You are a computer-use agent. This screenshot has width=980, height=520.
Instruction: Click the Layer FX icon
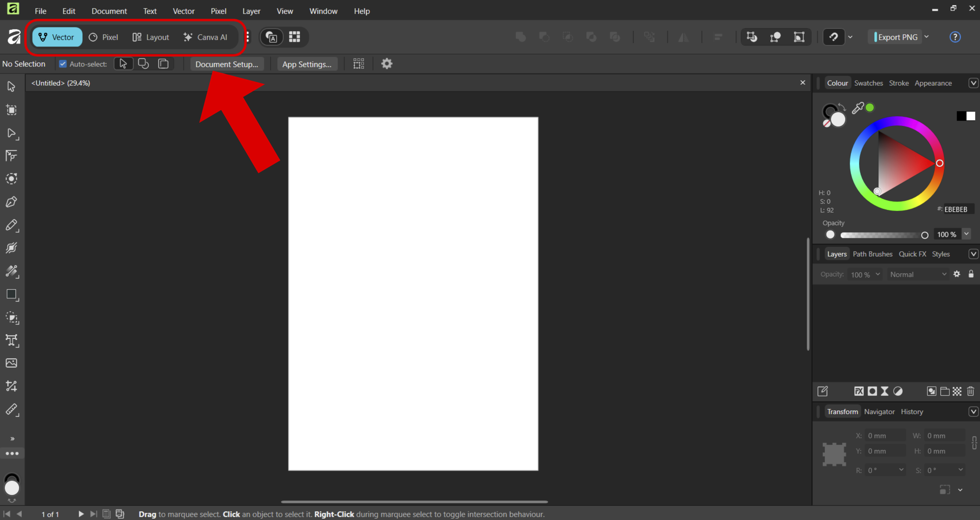click(859, 391)
